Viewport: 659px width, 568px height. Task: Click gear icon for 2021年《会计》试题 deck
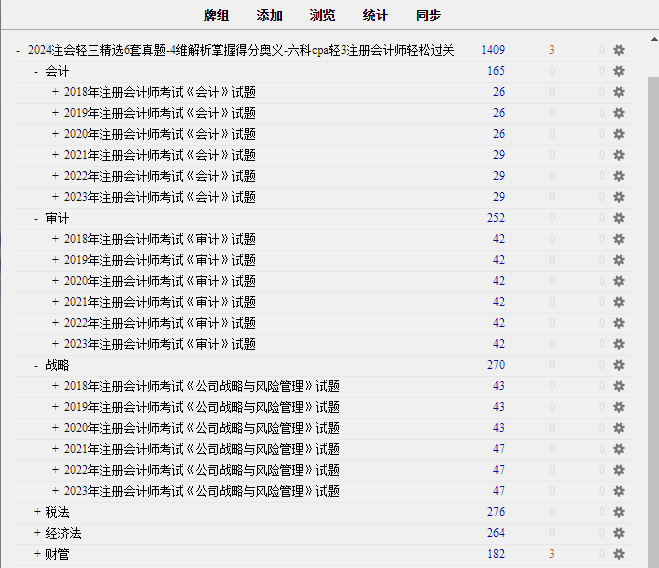619,155
